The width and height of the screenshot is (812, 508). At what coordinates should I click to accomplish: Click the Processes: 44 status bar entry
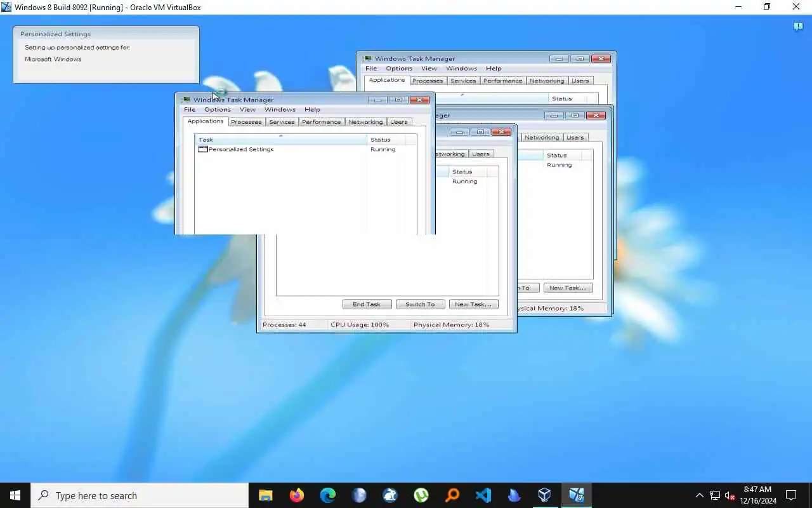[284, 324]
